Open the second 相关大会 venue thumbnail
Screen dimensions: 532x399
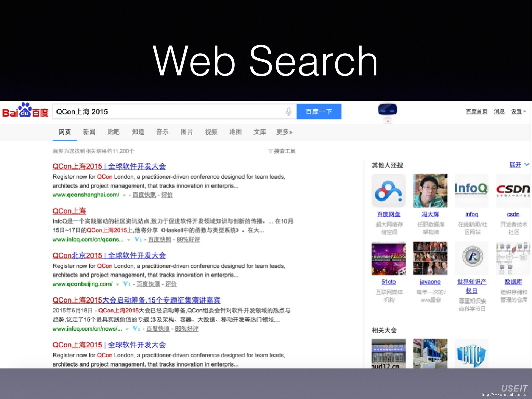pos(430,353)
